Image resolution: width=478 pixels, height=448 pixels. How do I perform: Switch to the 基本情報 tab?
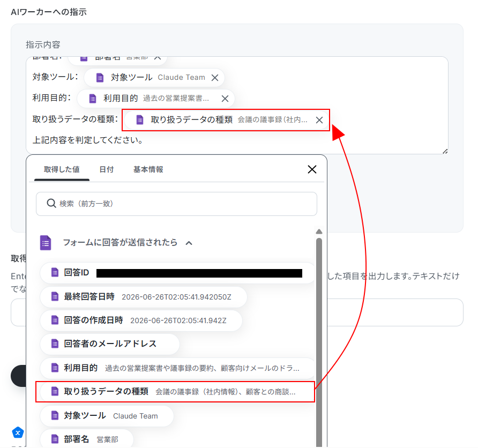tap(148, 169)
